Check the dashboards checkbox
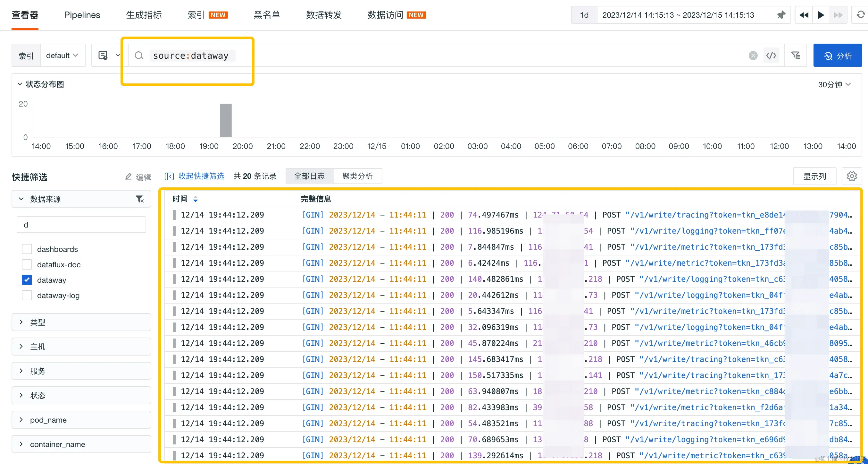This screenshot has height=464, width=868. pos(27,249)
